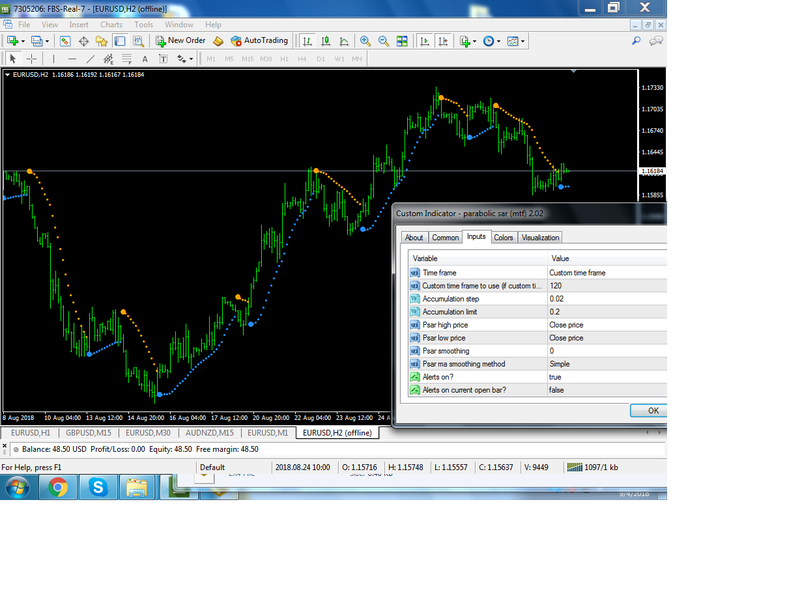Select the vertical line drawing tool
Image resolution: width=800 pixels, height=599 pixels.
(x=53, y=59)
